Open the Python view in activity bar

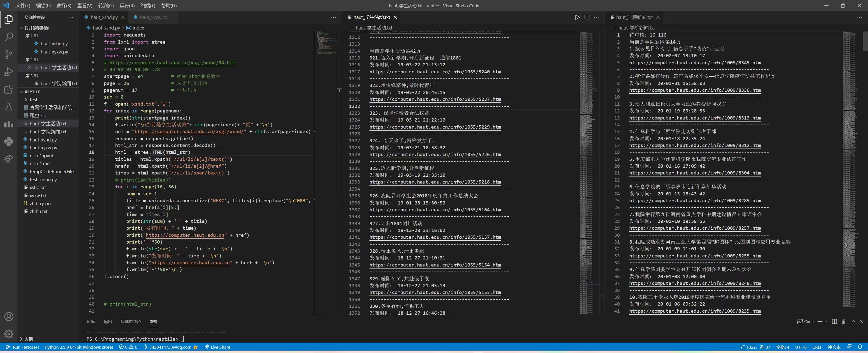coord(9,141)
